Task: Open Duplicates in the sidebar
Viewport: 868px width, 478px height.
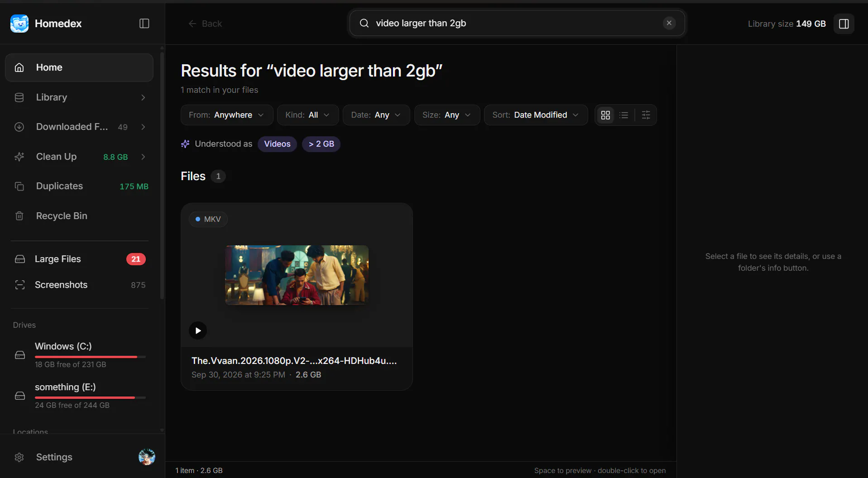Action: pyautogui.click(x=79, y=186)
